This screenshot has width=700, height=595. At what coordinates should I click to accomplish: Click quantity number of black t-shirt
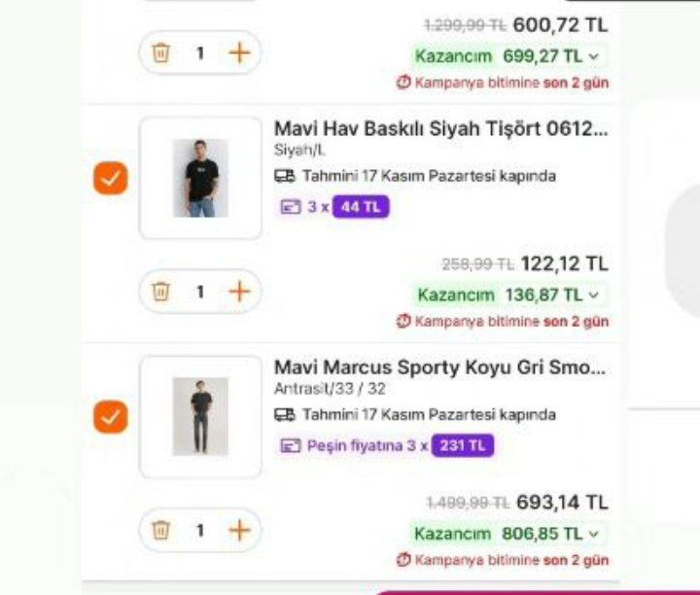[x=200, y=292]
